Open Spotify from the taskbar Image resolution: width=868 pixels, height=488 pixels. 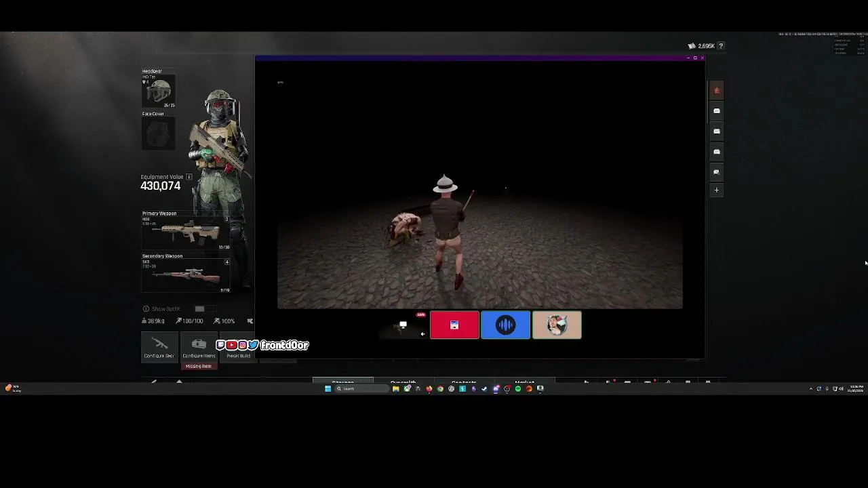point(518,388)
